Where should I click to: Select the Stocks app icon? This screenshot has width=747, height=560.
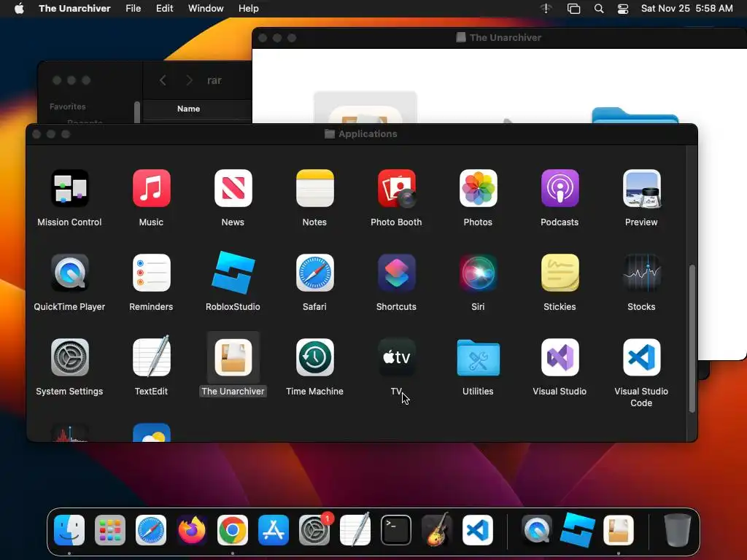point(642,273)
